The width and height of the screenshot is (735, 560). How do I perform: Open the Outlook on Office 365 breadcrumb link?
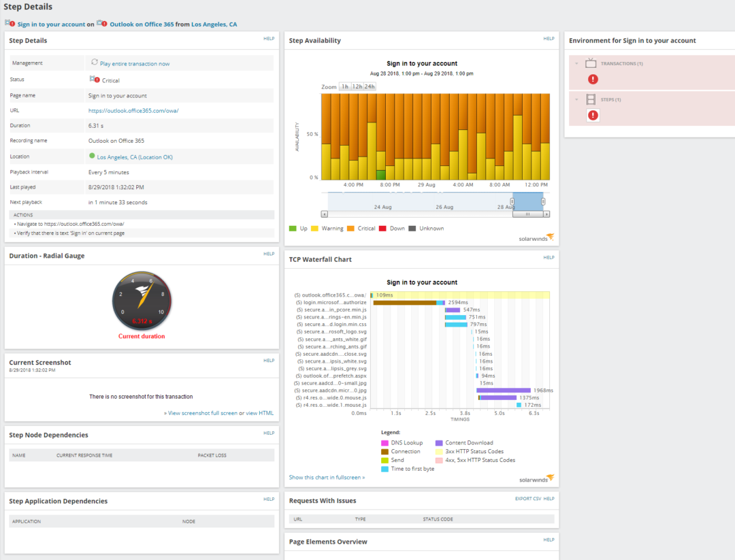(x=142, y=24)
